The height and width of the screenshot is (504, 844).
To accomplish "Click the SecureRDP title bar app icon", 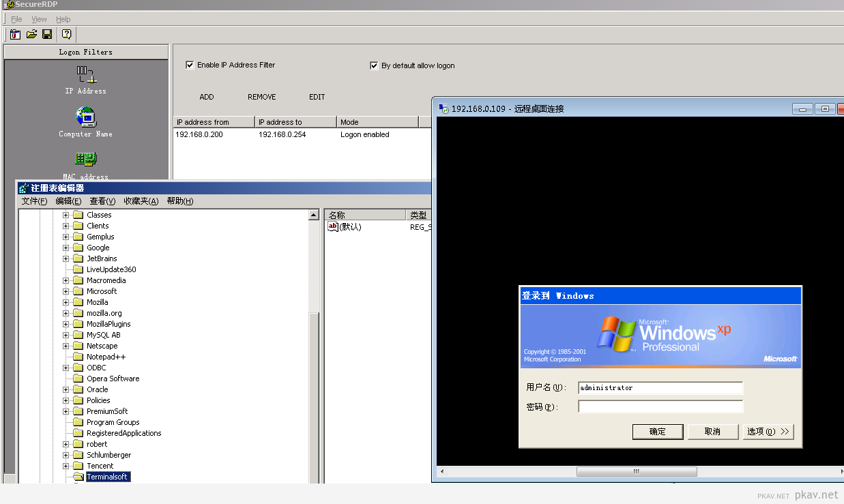I will coord(10,4).
